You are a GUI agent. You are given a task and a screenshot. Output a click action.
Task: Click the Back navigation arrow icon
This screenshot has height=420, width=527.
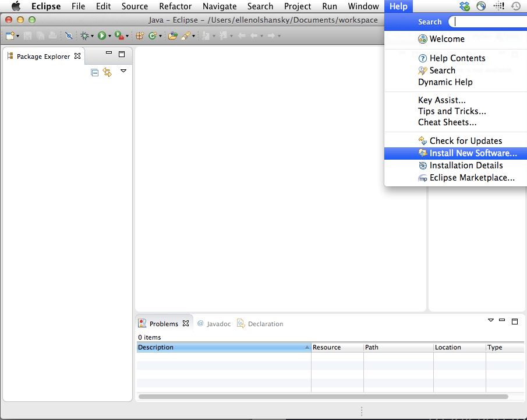click(254, 36)
